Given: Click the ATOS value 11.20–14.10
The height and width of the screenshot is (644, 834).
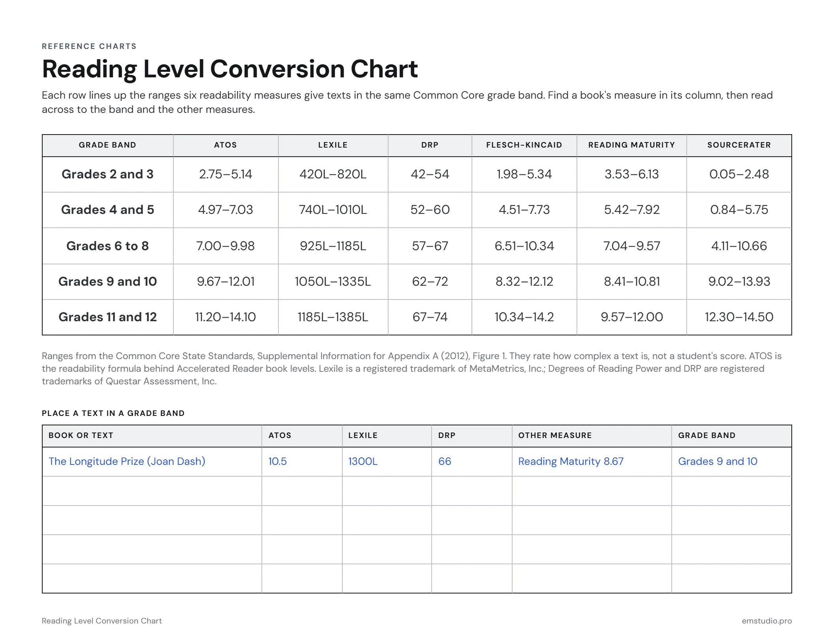Looking at the screenshot, I should pyautogui.click(x=225, y=317).
